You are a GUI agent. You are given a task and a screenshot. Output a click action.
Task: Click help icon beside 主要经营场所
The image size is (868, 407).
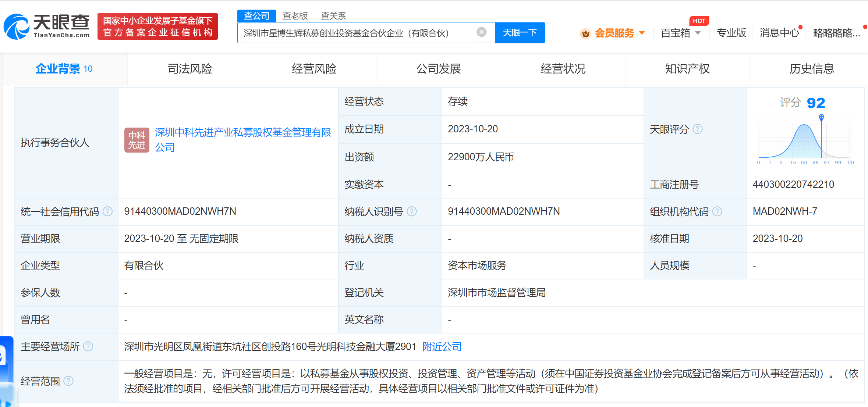tap(88, 346)
